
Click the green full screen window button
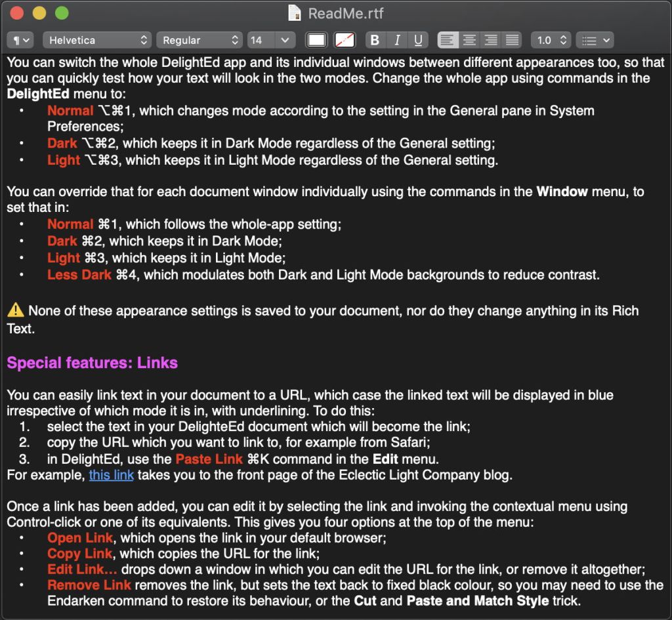click(x=62, y=13)
